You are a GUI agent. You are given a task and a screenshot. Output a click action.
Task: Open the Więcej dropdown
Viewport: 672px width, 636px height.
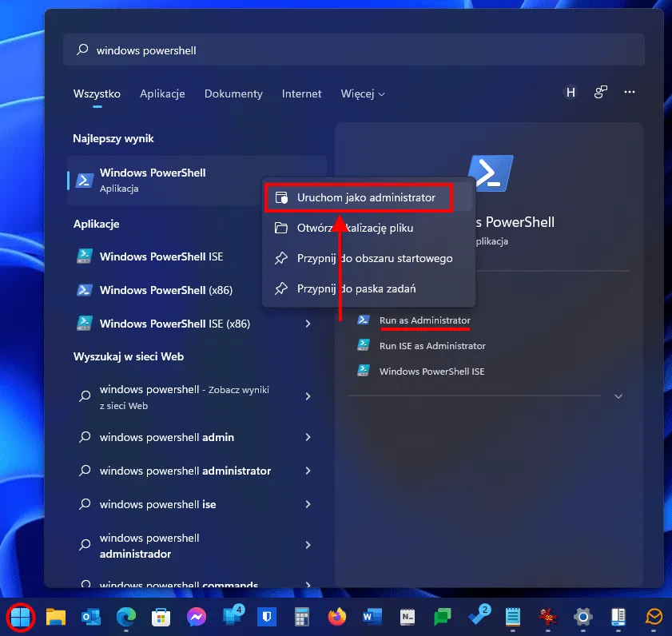(363, 93)
